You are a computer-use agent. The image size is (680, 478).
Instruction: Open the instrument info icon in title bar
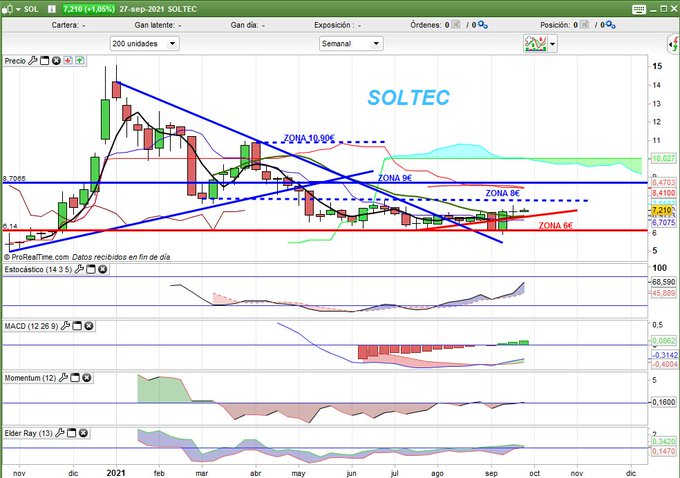pos(52,9)
